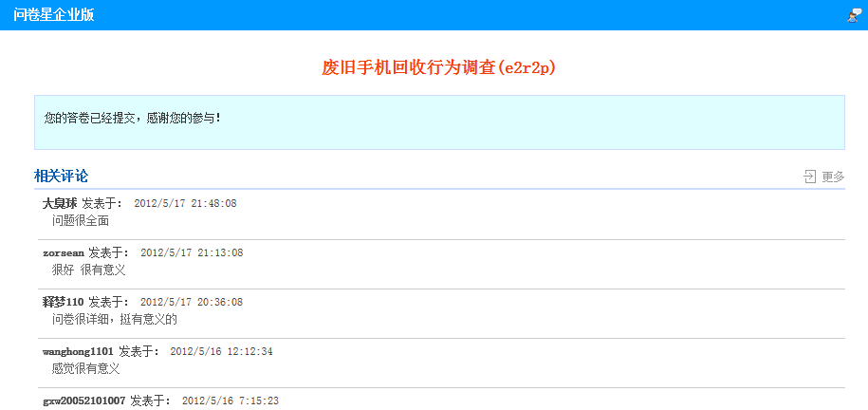This screenshot has width=868, height=410.
Task: Click the comment 狠好 很有意义
Action: pyautogui.click(x=89, y=270)
